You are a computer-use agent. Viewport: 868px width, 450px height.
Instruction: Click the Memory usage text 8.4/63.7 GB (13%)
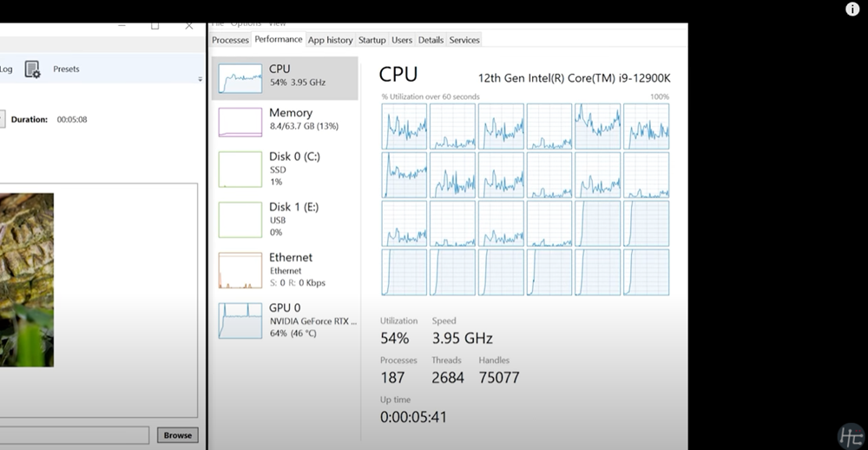[x=304, y=126]
